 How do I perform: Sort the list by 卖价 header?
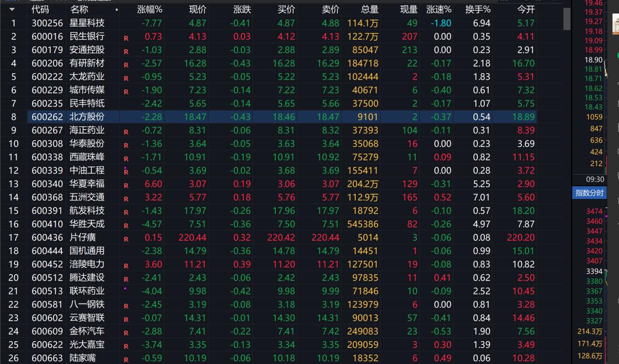point(330,9)
